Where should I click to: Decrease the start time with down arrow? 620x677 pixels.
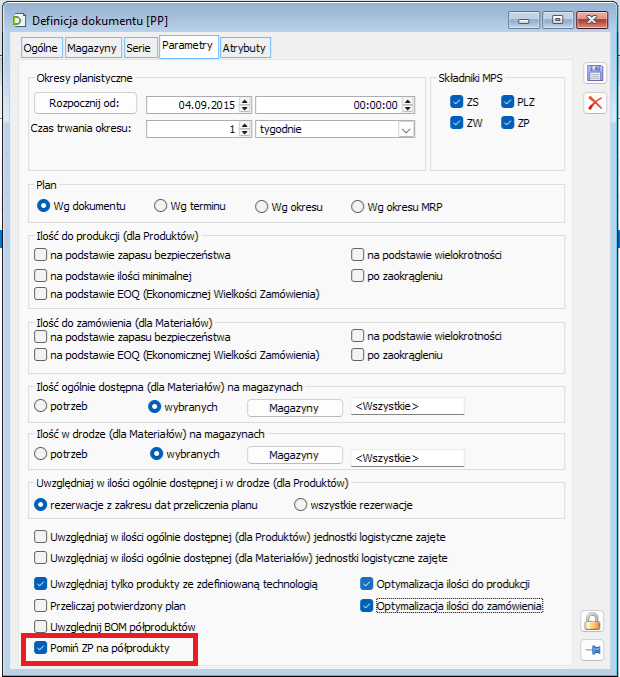[408, 108]
